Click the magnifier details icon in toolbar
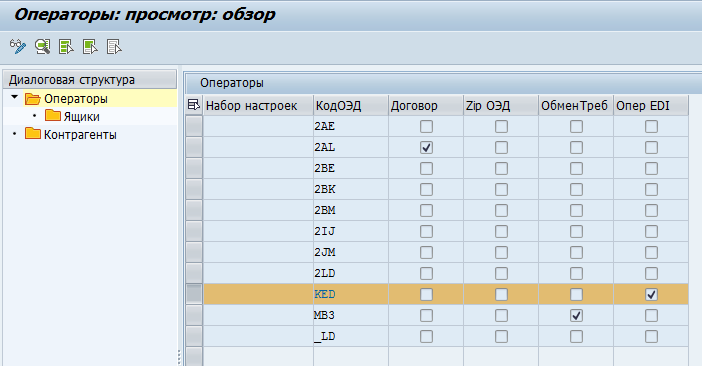Viewport: 702px width, 366px height. pyautogui.click(x=43, y=47)
